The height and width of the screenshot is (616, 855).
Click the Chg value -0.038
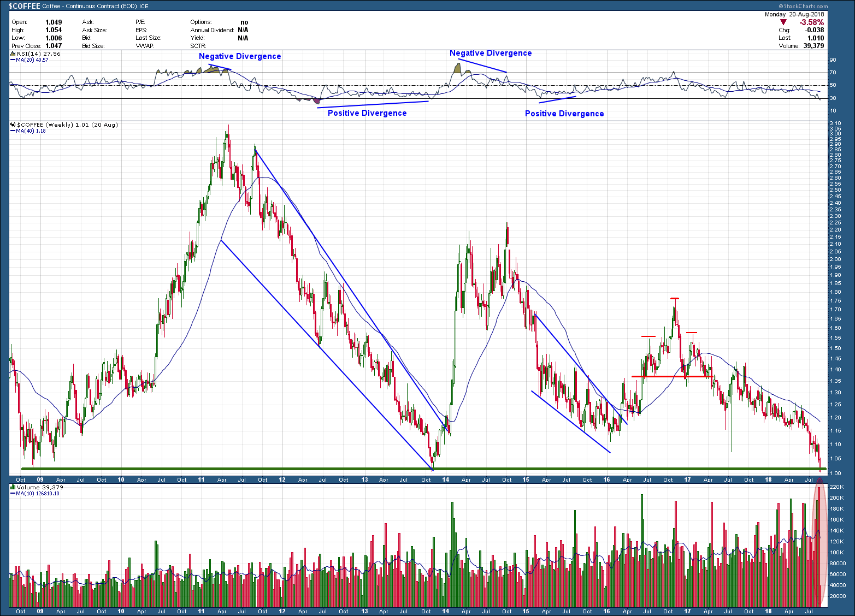[815, 30]
